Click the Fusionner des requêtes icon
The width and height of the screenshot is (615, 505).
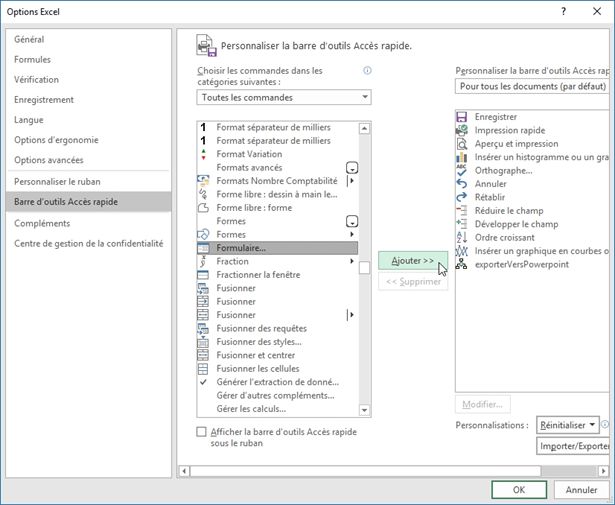[203, 329]
